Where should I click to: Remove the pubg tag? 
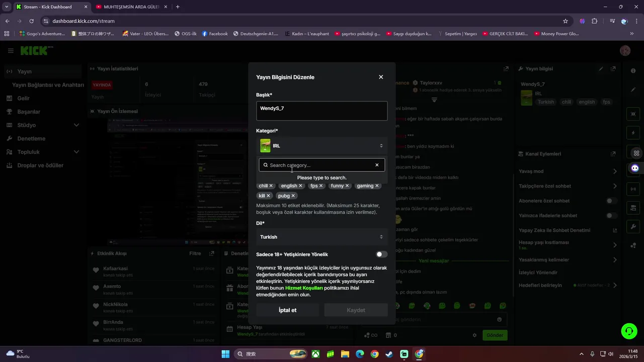[x=293, y=196]
